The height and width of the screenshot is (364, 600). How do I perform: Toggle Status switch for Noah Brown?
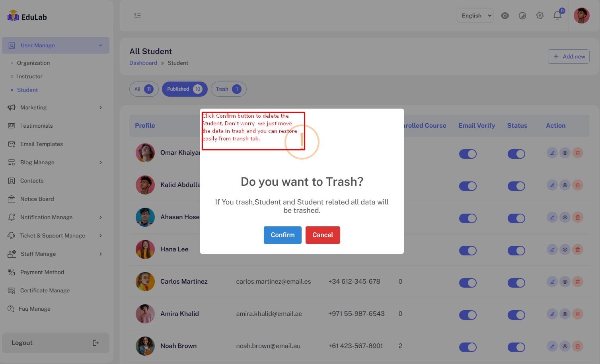pyautogui.click(x=516, y=347)
